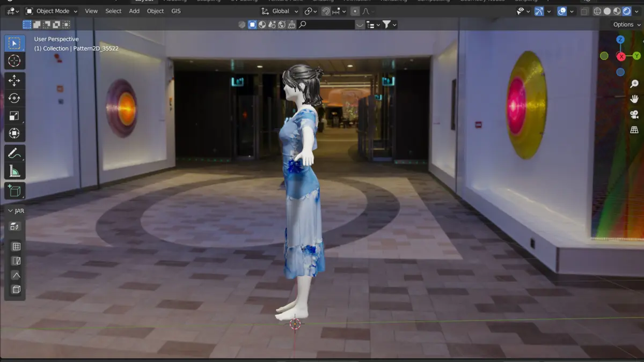Click the up-caret icon in JAR panel
Viewport: 644px width, 362px height.
click(16, 275)
